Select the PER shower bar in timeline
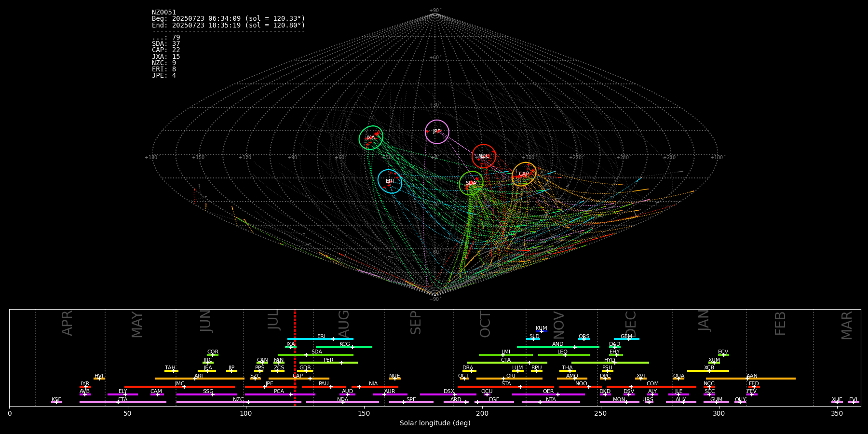Image resolution: width=868 pixels, height=434 pixels. click(328, 363)
